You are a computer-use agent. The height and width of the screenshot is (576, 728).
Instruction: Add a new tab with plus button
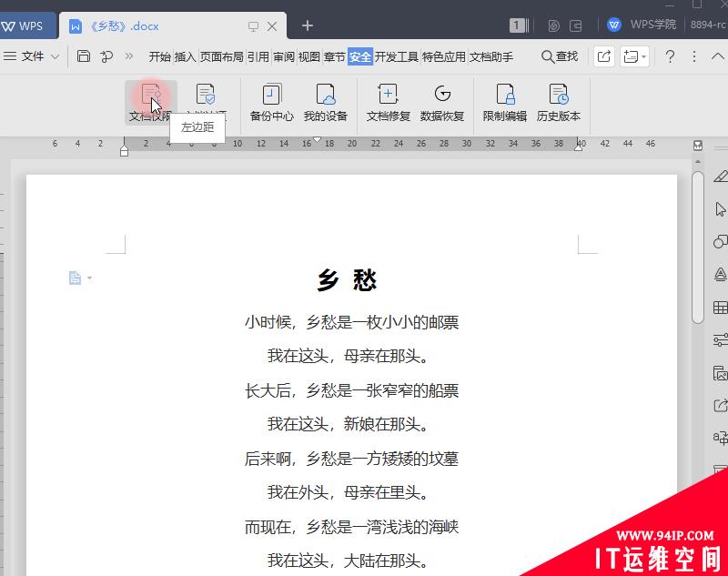point(308,25)
